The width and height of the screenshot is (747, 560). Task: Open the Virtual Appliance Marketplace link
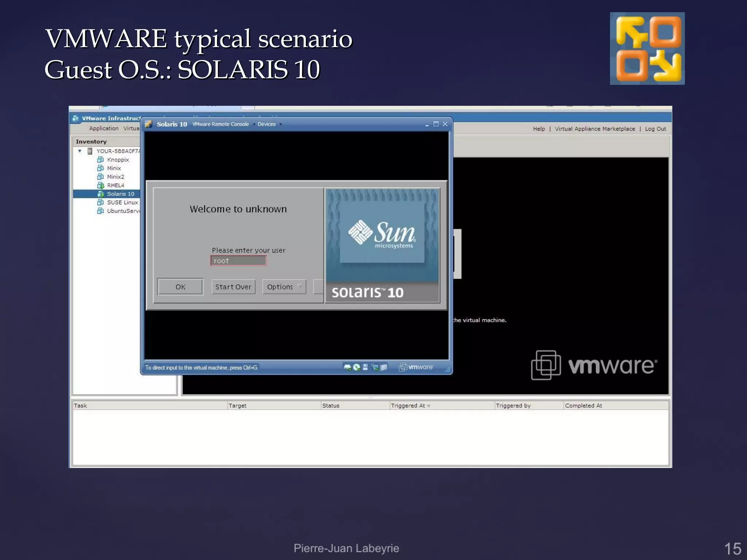pos(595,129)
